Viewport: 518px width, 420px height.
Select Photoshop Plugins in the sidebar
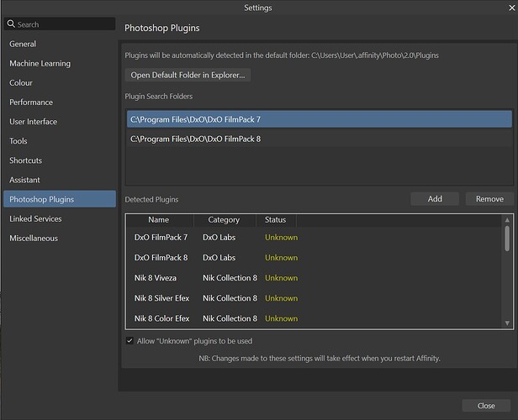pyautogui.click(x=60, y=199)
